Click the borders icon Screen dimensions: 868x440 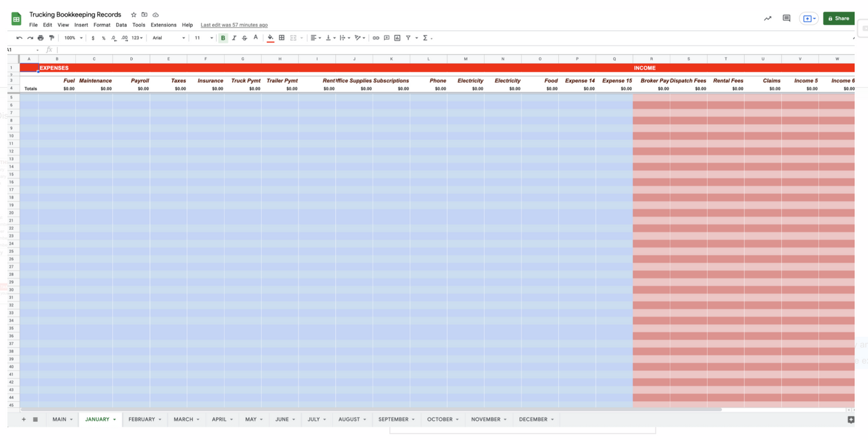click(x=281, y=38)
